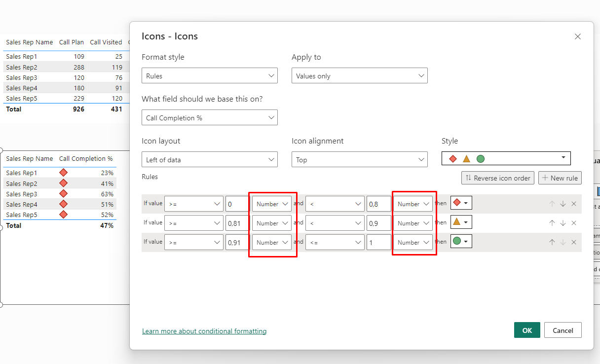Open third rule's first Number type dropdown
Viewport: 600px width, 364px height.
coord(272,242)
